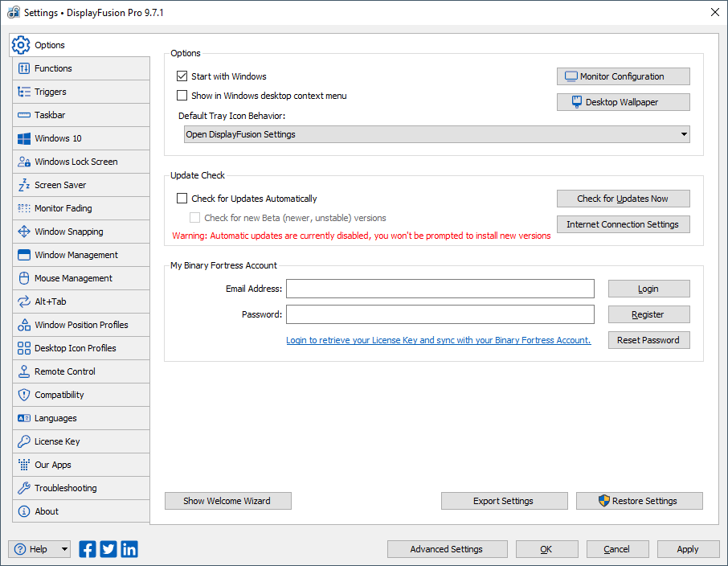Enable Show in Windows desktop context menu
The image size is (728, 566).
[182, 96]
